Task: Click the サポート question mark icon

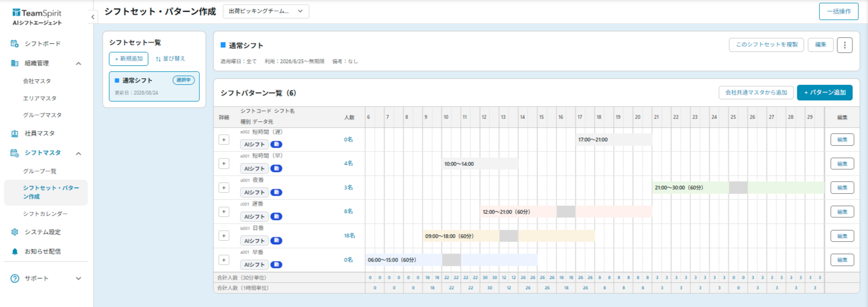Action: [15, 278]
